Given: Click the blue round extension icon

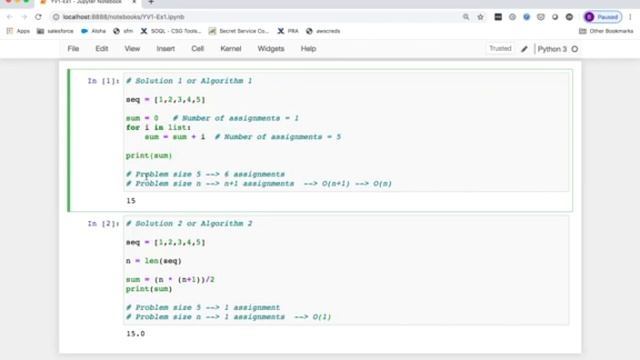Looking at the screenshot, I should tap(527, 17).
